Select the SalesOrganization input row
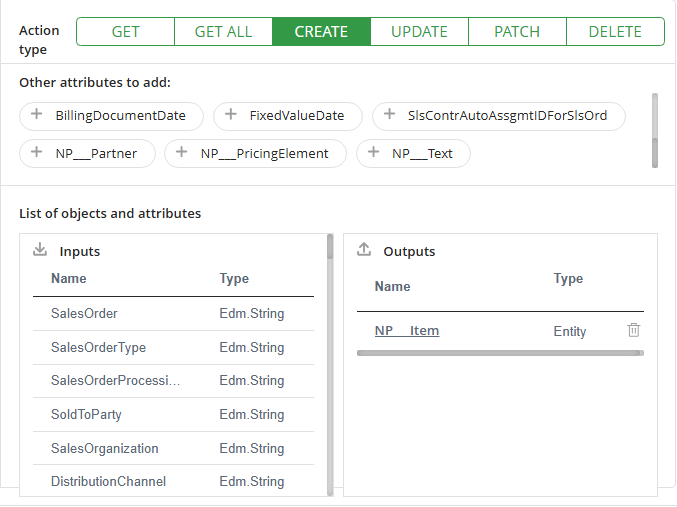The height and width of the screenshot is (507, 677). click(173, 448)
